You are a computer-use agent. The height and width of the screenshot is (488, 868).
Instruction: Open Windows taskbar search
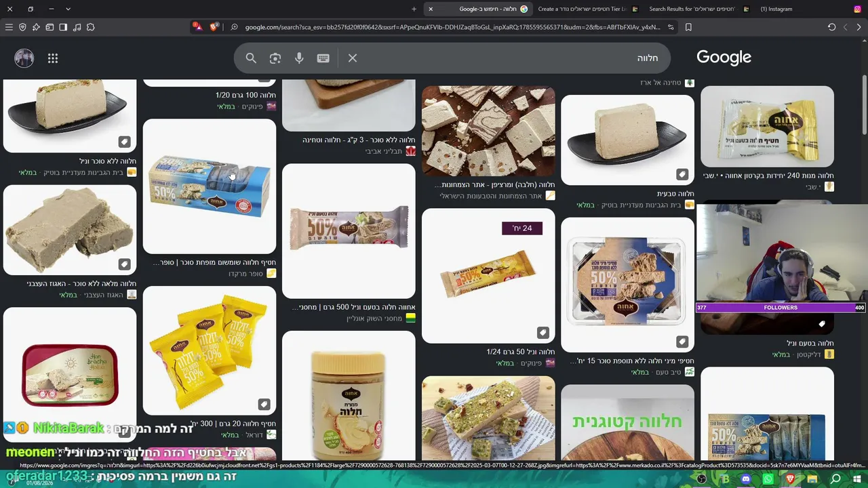(835, 479)
